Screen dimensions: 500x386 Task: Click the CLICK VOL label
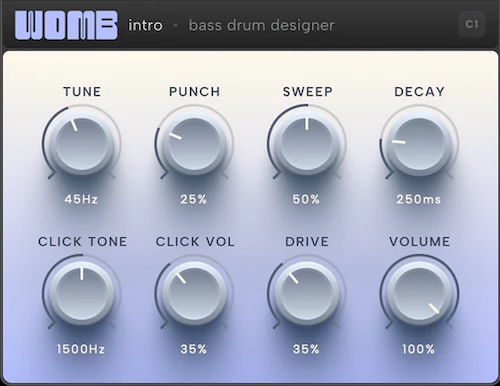[x=195, y=242]
